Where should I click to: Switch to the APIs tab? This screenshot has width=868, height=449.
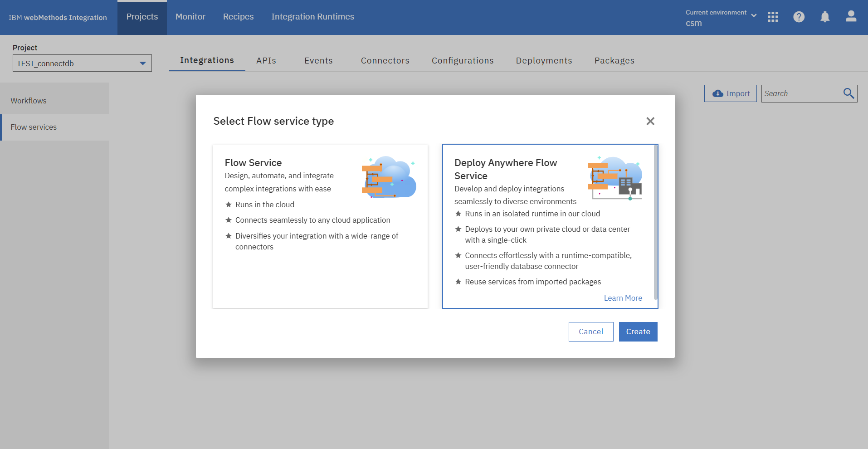266,61
